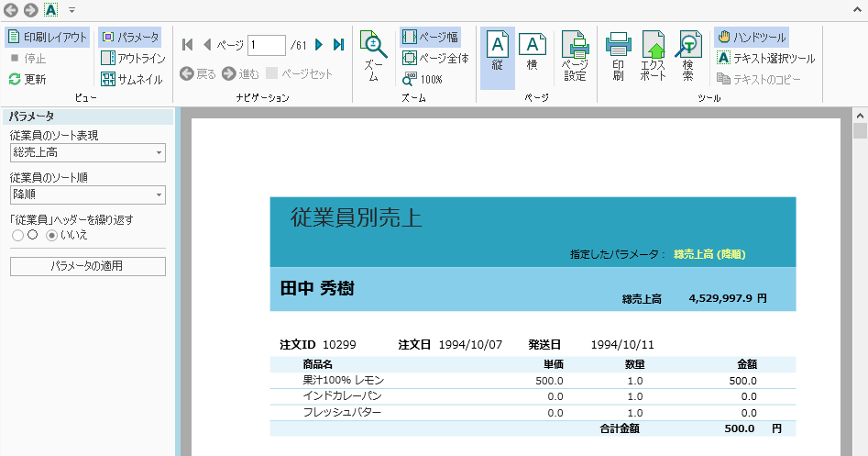This screenshot has width=868, height=456.
Task: Click the 停止 button
Action: 28,58
